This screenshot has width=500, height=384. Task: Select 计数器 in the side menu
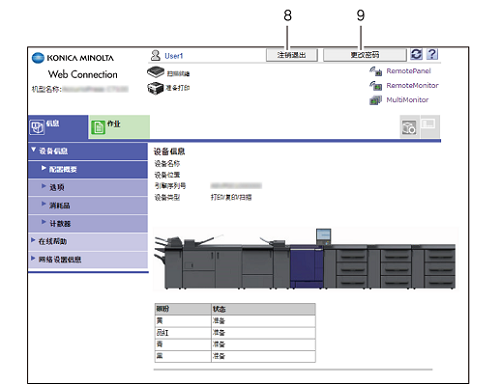point(88,223)
